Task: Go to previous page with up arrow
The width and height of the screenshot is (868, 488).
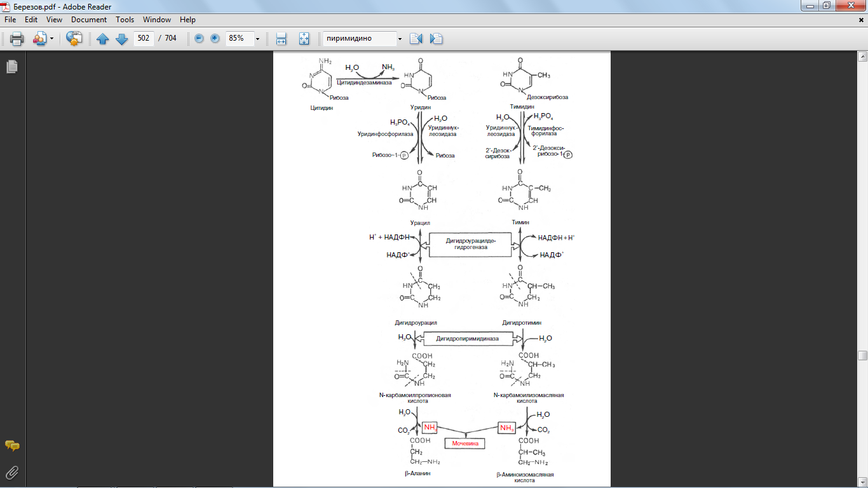Action: [103, 39]
